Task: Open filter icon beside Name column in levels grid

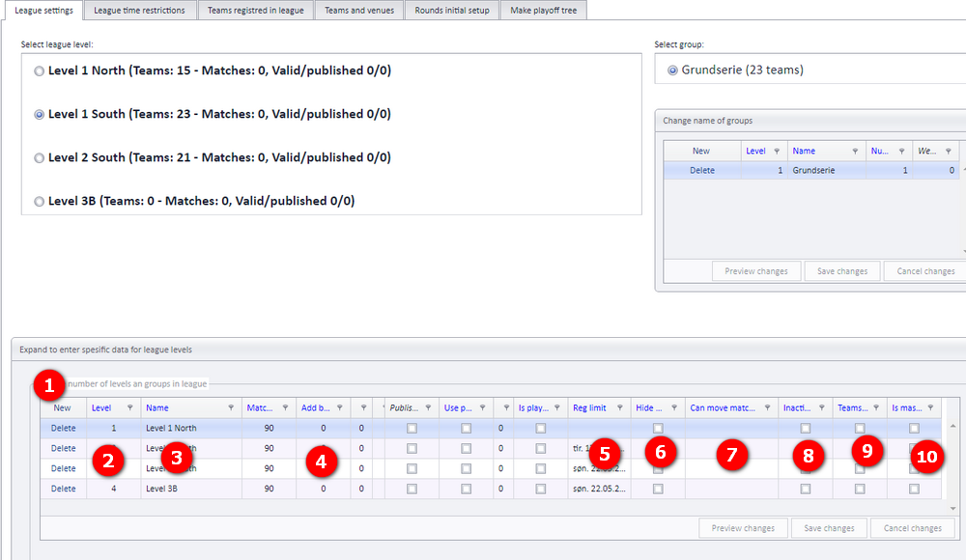Action: point(231,407)
